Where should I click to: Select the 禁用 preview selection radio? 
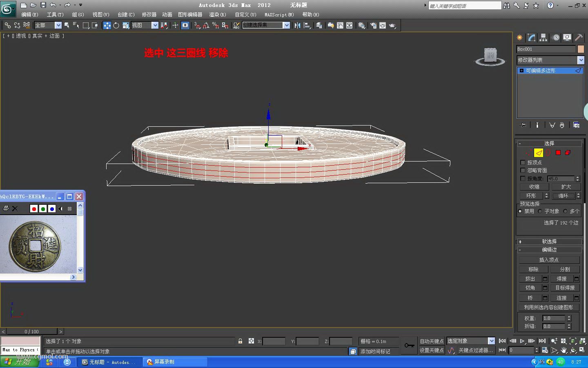[520, 211]
